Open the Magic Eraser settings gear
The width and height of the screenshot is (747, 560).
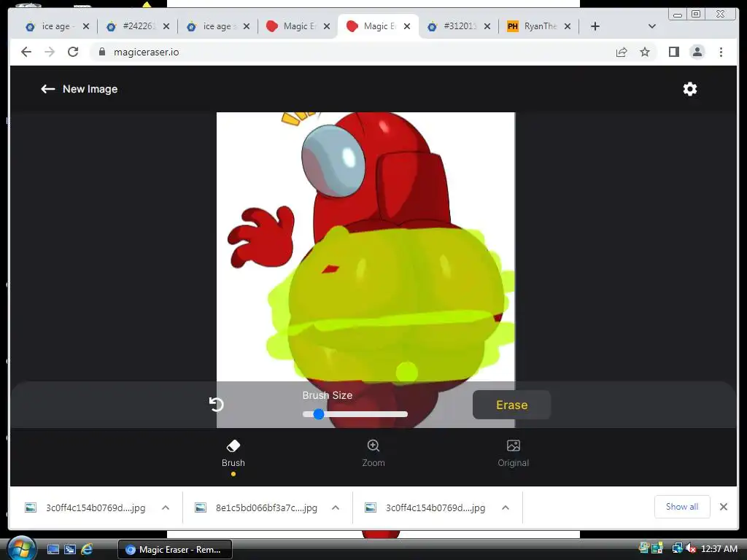690,89
